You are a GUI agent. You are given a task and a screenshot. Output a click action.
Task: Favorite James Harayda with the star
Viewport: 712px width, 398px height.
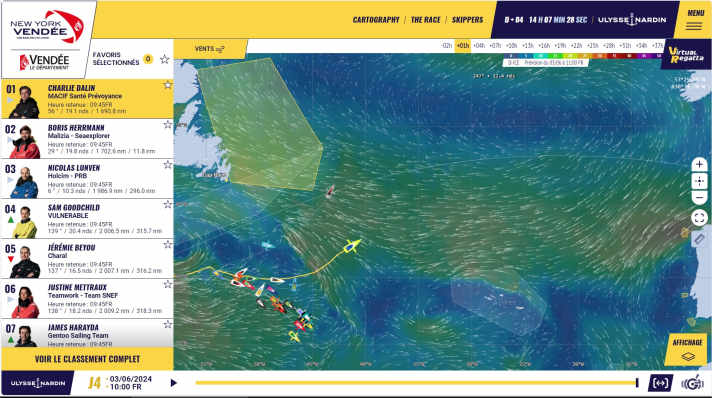(168, 324)
